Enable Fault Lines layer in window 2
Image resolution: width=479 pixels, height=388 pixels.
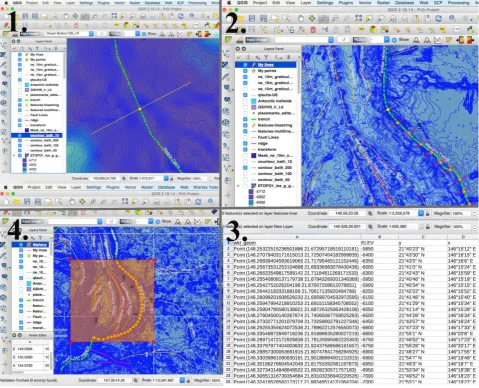point(245,137)
